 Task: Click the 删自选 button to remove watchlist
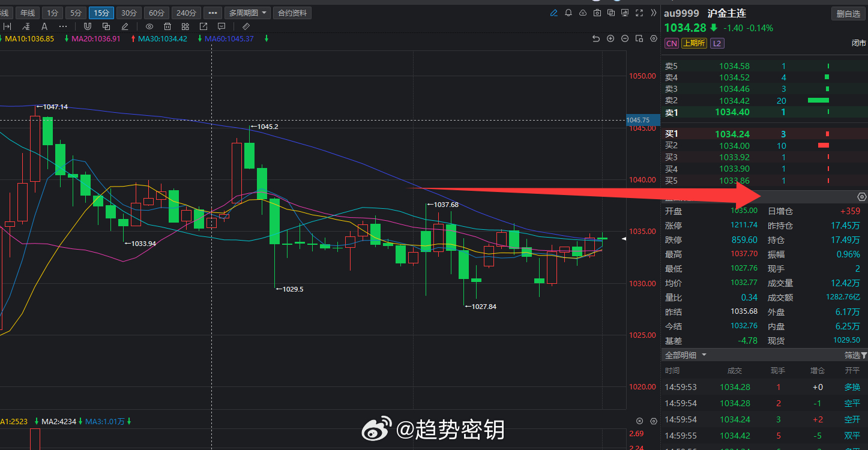pos(848,13)
